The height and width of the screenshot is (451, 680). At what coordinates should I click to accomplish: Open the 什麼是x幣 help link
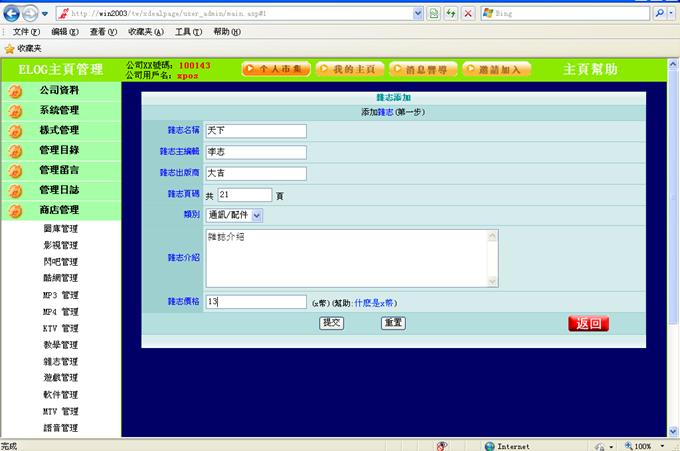pos(375,302)
